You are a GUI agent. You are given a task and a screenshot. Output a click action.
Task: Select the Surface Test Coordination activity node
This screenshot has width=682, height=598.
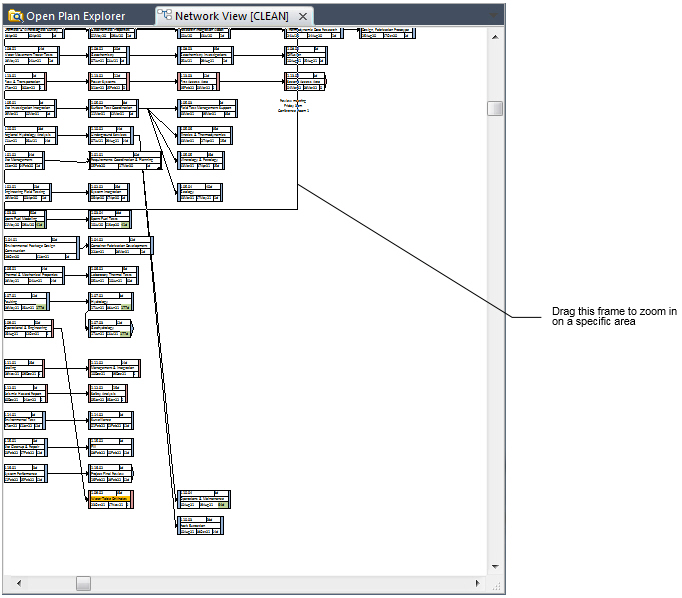110,108
